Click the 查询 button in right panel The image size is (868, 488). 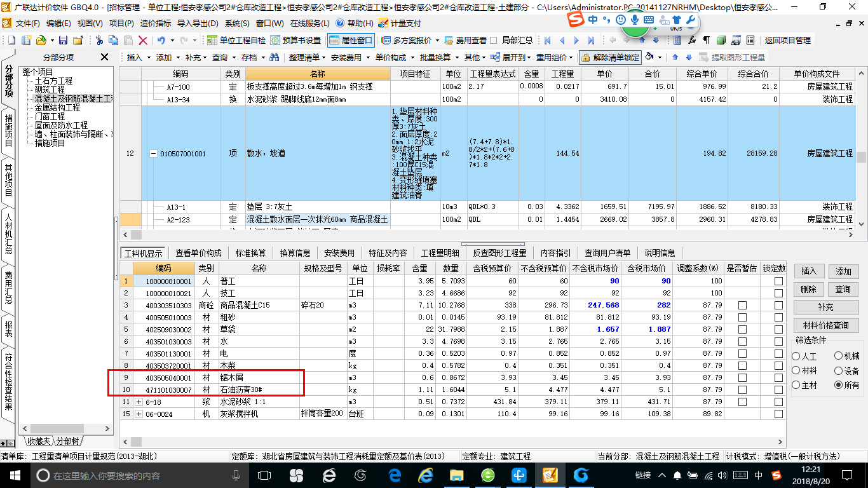(843, 289)
